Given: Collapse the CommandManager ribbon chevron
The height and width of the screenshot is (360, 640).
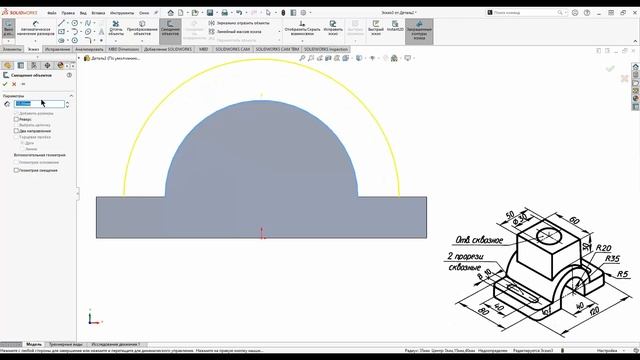Looking at the screenshot, I should coord(635,41).
